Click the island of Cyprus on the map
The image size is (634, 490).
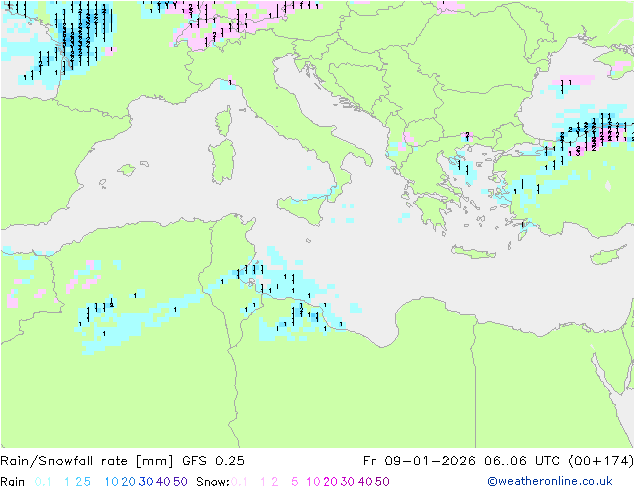tap(609, 255)
